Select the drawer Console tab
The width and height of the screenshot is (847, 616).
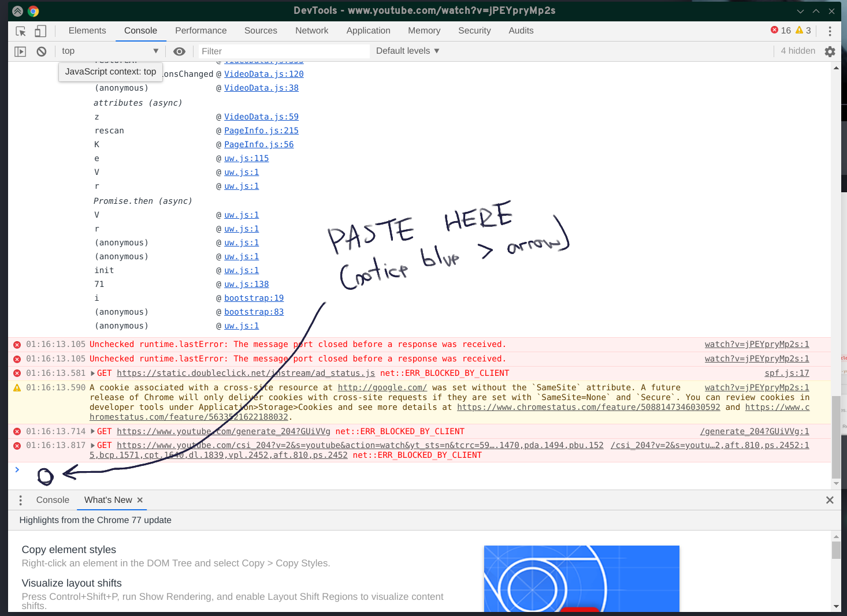pyautogui.click(x=53, y=500)
